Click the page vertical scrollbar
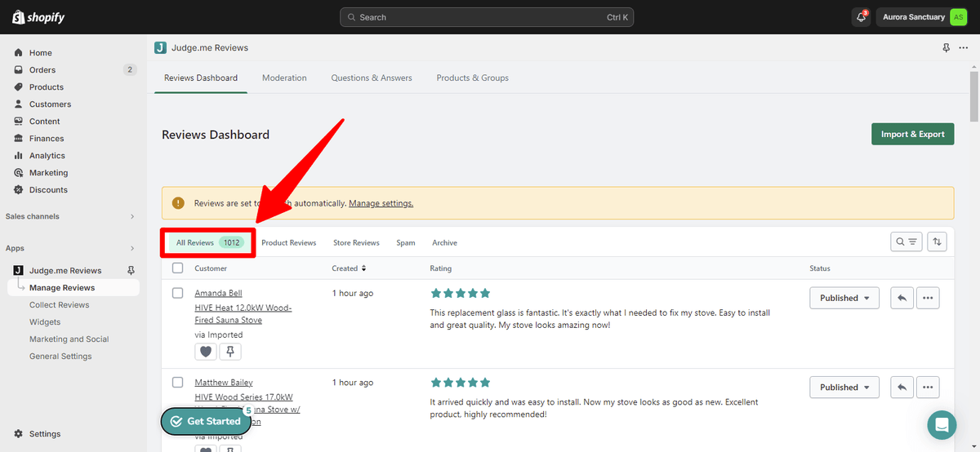The height and width of the screenshot is (452, 980). pyautogui.click(x=974, y=95)
